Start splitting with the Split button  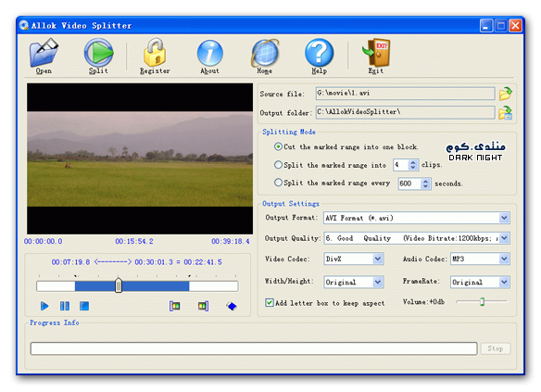click(99, 56)
